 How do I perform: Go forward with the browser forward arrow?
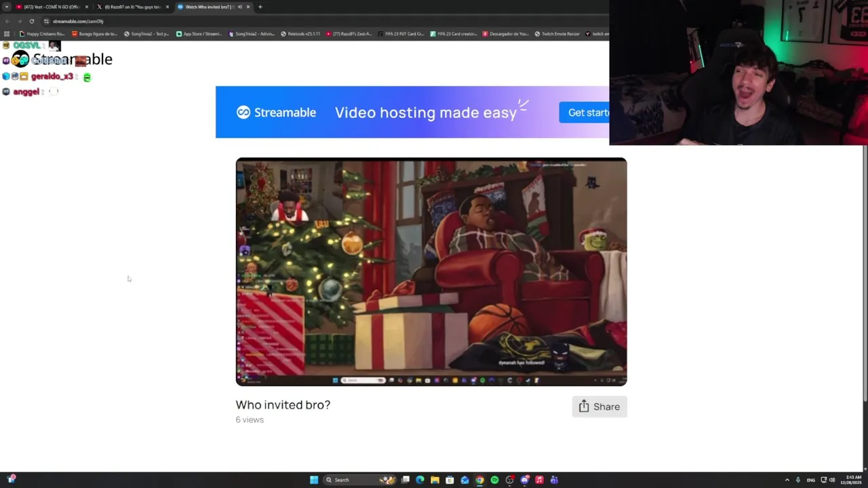(19, 21)
